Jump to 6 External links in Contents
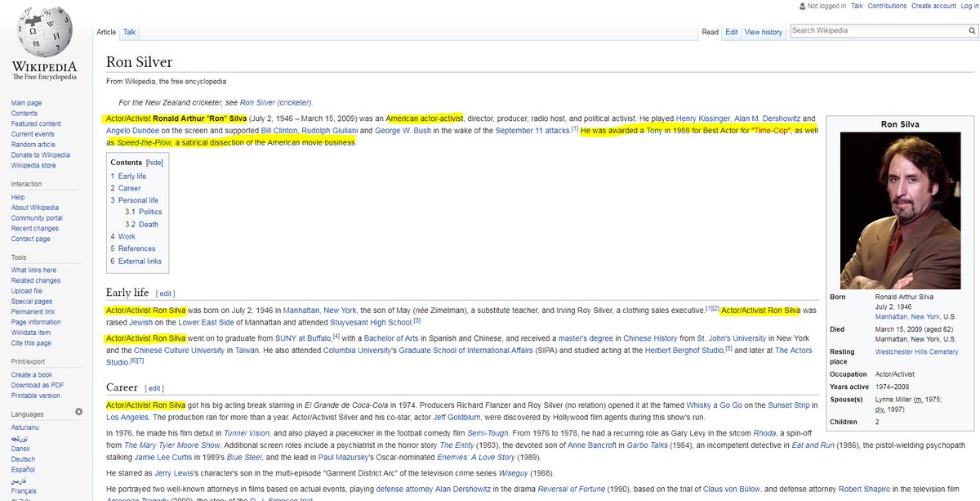This screenshot has height=501, width=980. click(x=136, y=262)
